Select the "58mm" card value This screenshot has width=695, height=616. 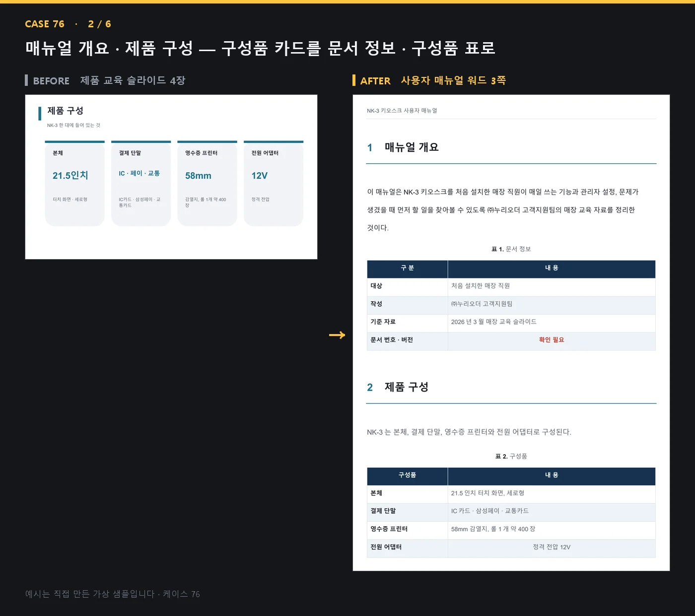coord(198,176)
